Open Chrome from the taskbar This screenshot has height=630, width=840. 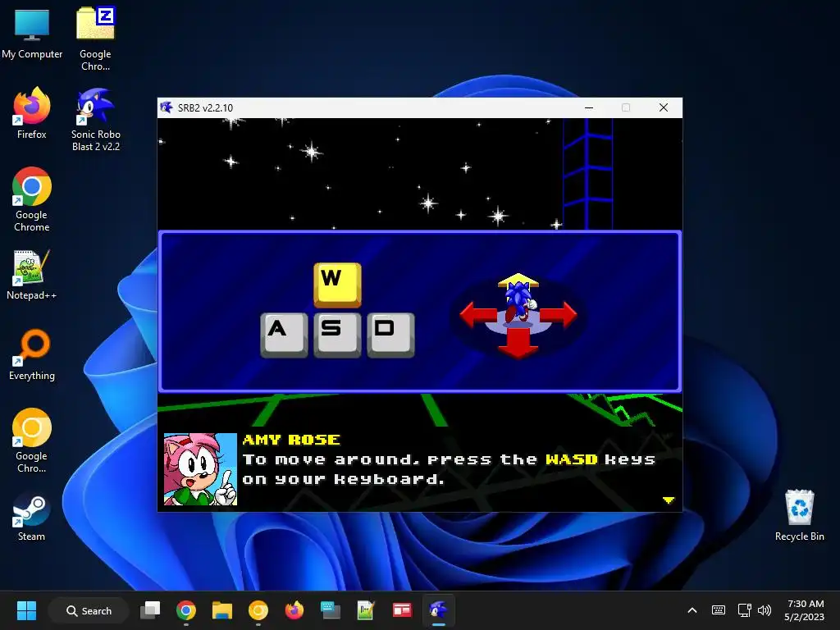click(186, 610)
